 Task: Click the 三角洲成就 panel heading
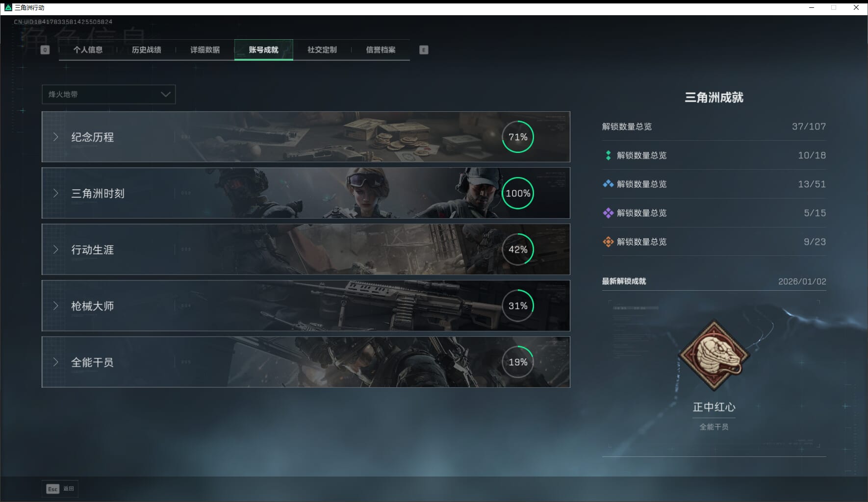[x=714, y=98]
